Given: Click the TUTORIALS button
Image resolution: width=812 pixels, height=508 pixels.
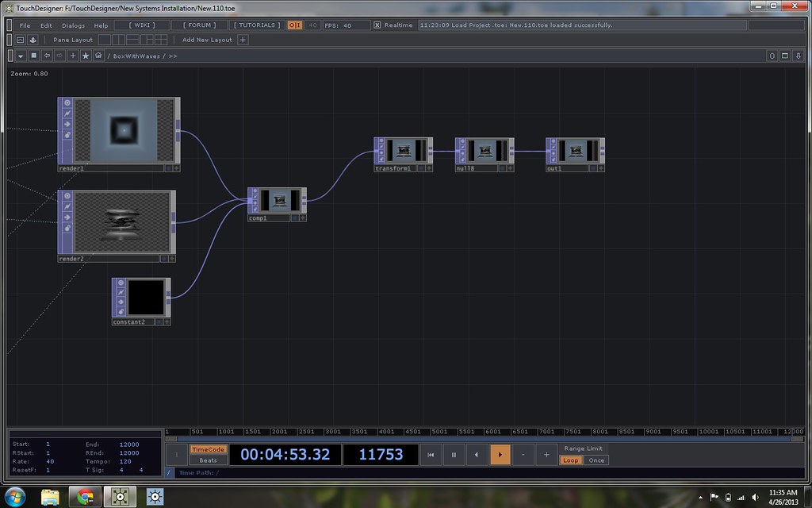Looking at the screenshot, I should [256, 25].
